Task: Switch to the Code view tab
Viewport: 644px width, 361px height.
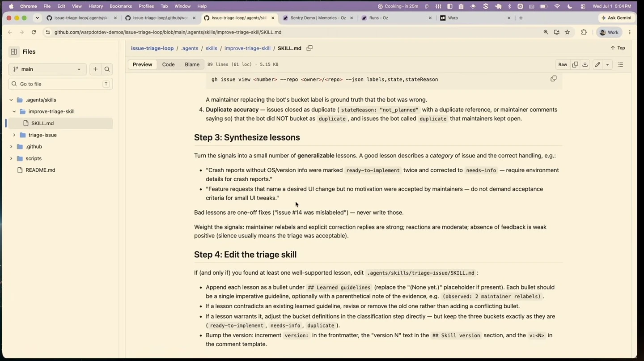Action: (x=168, y=64)
